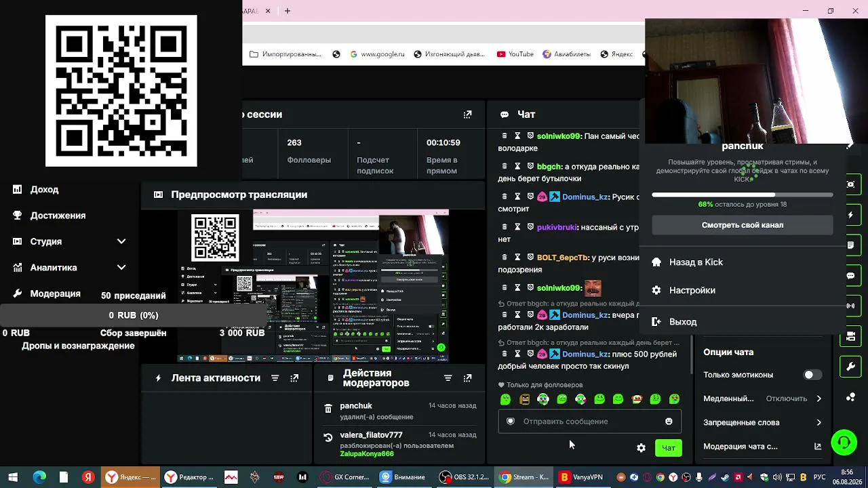Pop out the Действия модераторов panel
The height and width of the screenshot is (488, 868).
[467, 378]
